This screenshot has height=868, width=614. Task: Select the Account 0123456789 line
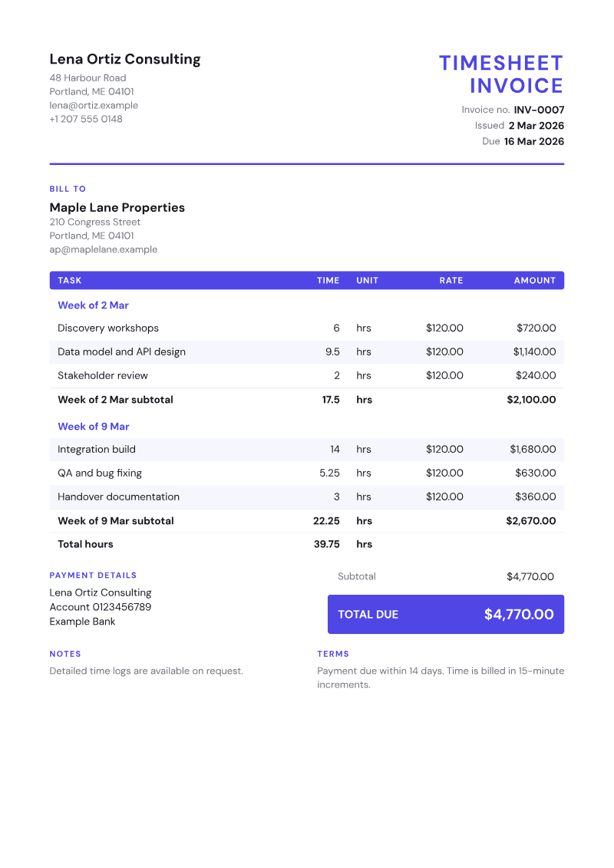[101, 607]
